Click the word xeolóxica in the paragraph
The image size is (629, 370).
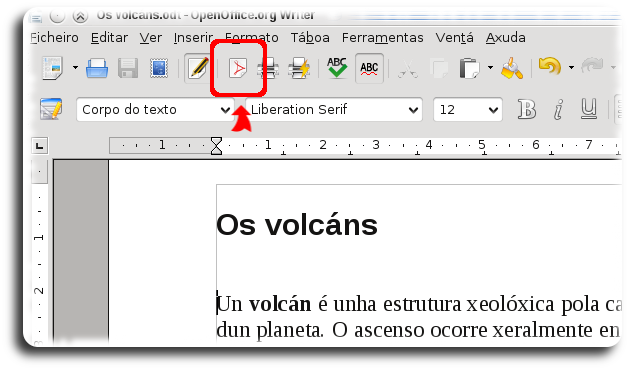[x=510, y=304]
